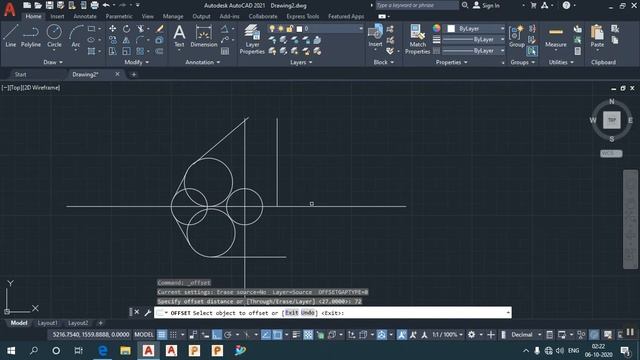Viewport: 640px width, 360px height.
Task: Click the Save icon in quick access toolbar
Action: point(49,5)
